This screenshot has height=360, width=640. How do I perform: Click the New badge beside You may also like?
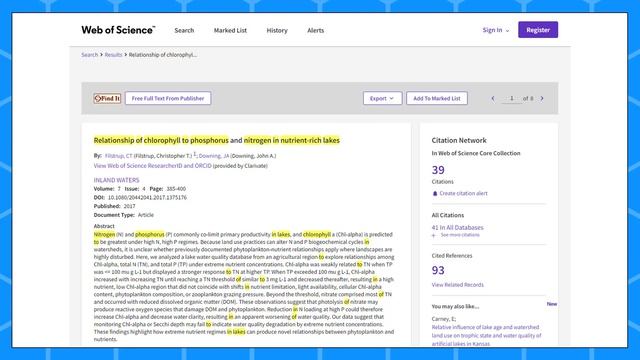point(551,304)
